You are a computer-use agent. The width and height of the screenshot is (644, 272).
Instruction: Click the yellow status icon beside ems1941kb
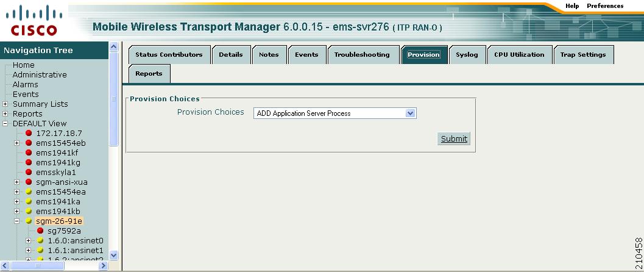[29, 212]
